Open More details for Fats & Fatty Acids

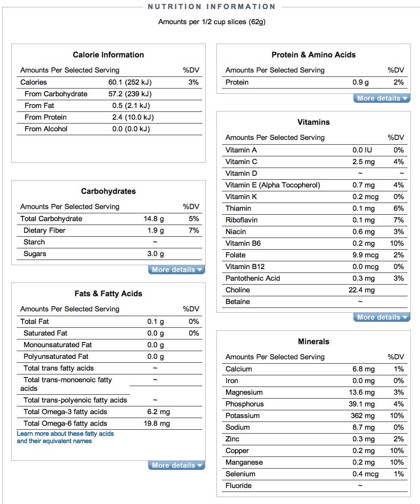tap(177, 466)
